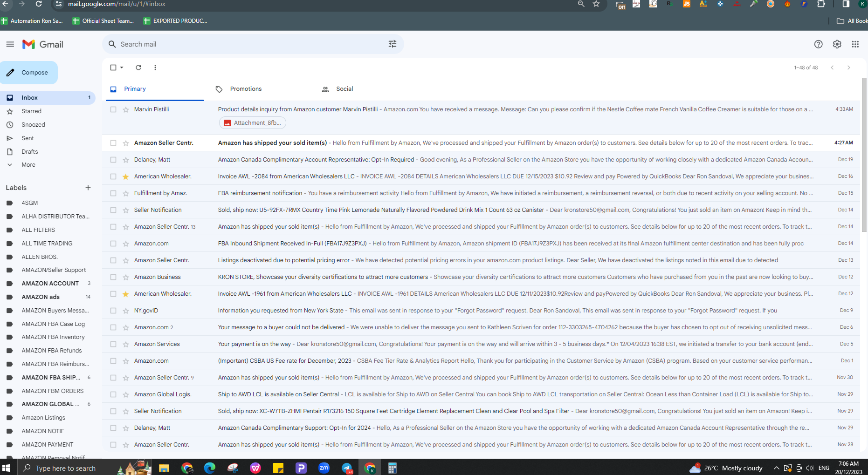Open the Automation Ron Sa... bookmark
This screenshot has width=868, height=475.
[32, 21]
